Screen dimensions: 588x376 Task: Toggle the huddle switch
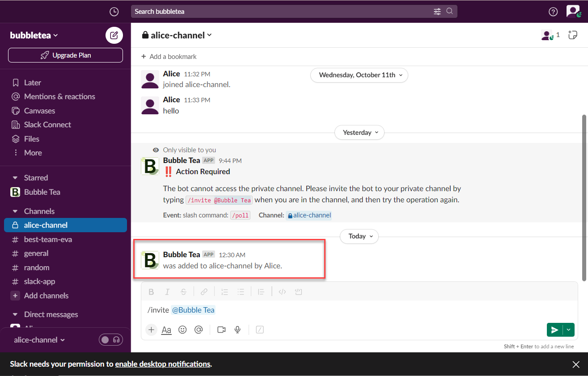tap(110, 340)
